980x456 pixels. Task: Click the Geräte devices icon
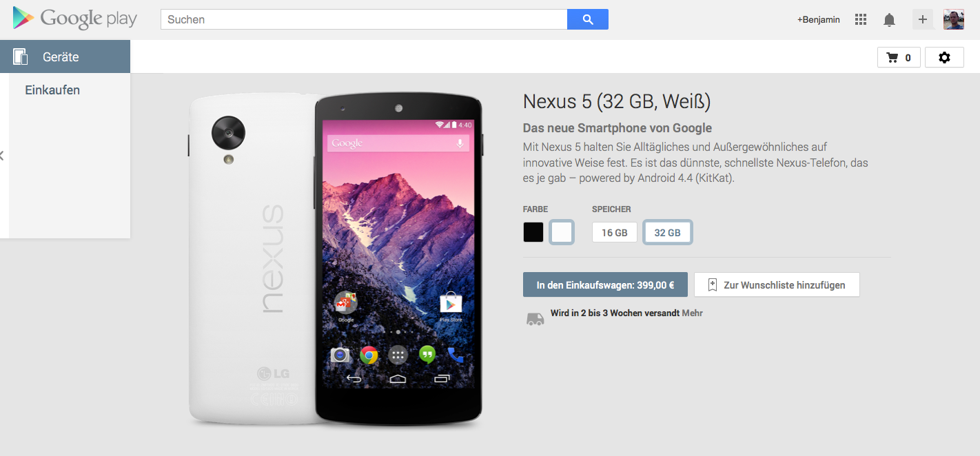coord(20,56)
